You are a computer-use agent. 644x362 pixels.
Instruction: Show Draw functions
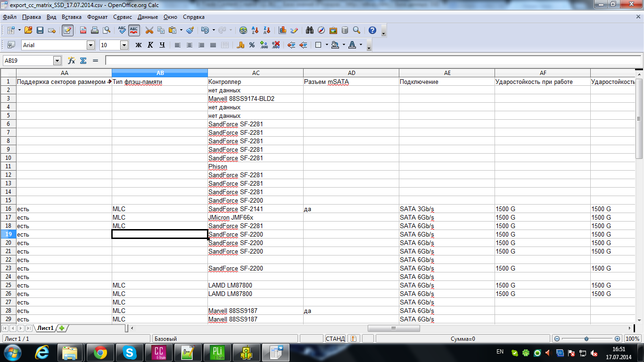coord(294,30)
